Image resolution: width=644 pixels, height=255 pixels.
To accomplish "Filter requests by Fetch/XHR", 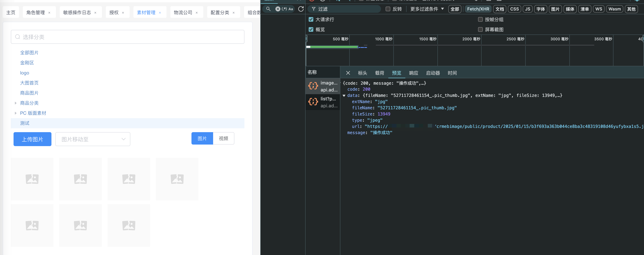I will (x=478, y=9).
